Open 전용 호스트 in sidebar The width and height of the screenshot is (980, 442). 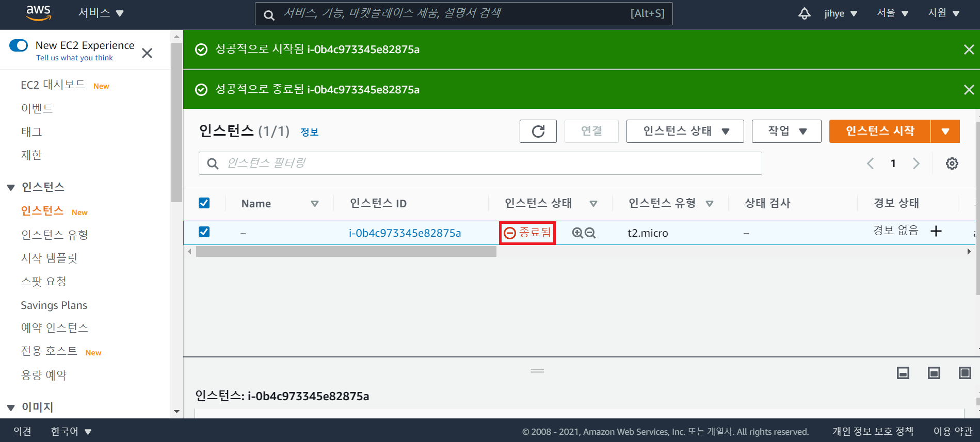coord(49,351)
